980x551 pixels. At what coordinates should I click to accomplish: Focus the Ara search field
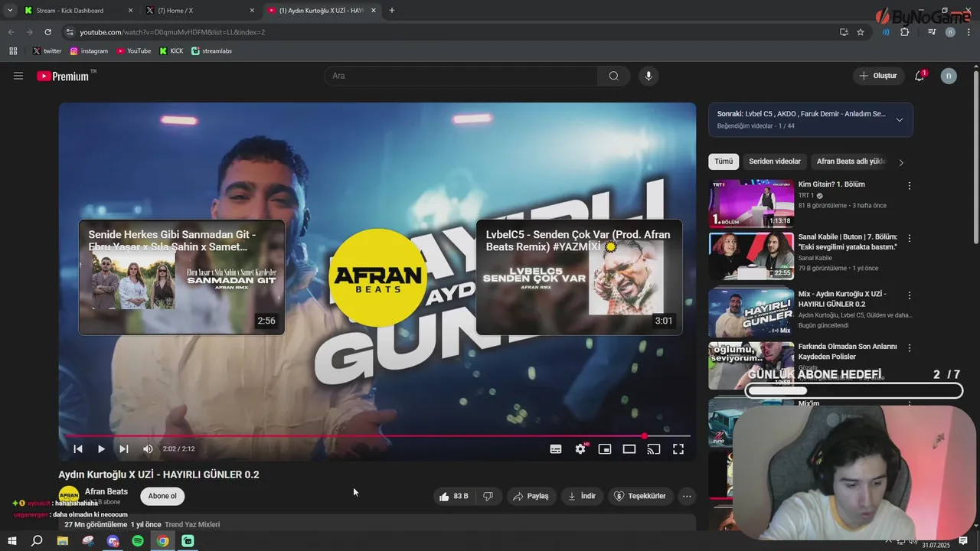tap(461, 76)
